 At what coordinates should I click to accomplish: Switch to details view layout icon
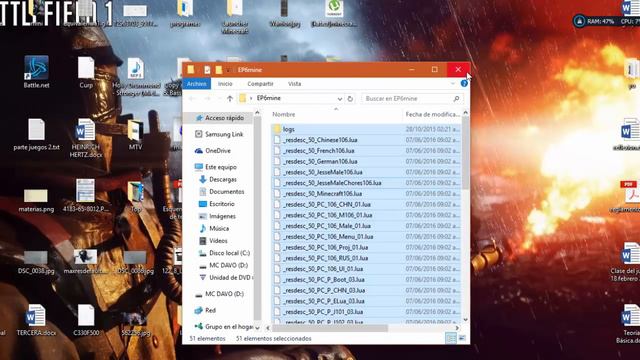(451, 338)
